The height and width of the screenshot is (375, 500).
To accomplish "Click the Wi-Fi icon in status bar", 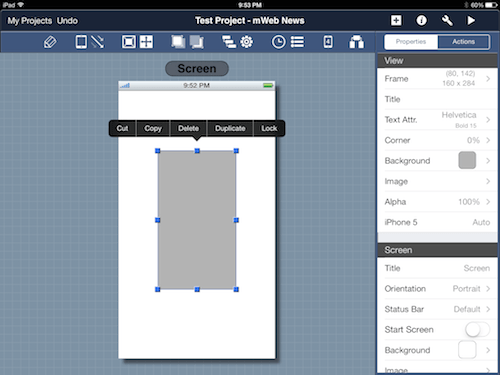I will click(21, 5).
